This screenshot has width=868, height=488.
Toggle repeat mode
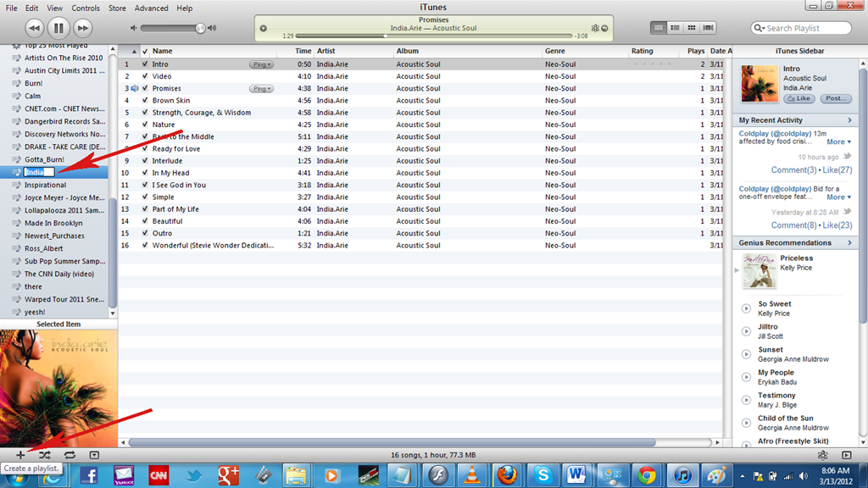tap(69, 455)
